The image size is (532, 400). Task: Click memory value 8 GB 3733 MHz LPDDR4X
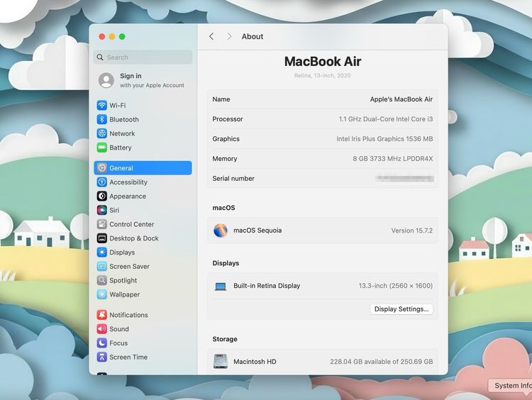coord(392,158)
